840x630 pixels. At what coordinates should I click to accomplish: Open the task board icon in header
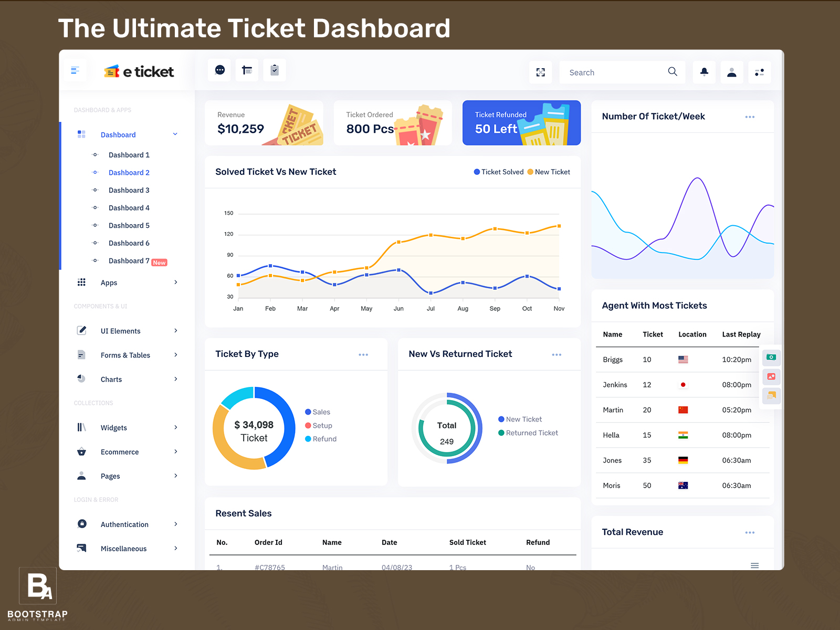point(247,70)
